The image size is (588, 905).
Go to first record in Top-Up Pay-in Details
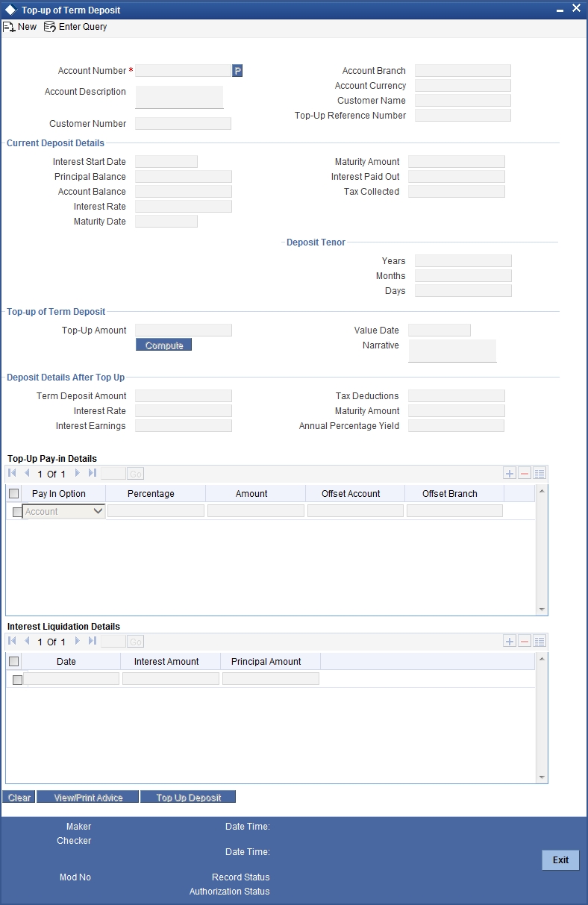pos(13,473)
